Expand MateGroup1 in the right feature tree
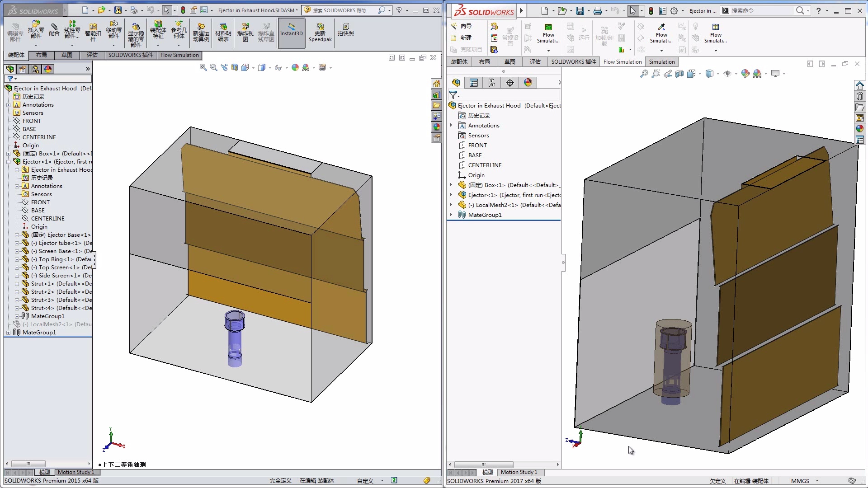The height and width of the screenshot is (488, 868). (452, 215)
